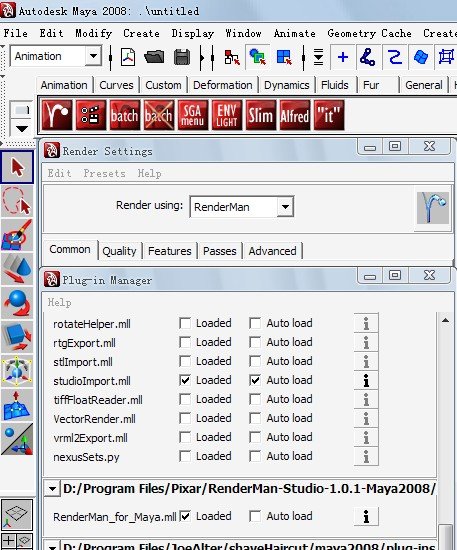The height and width of the screenshot is (550, 457).
Task: Launch "it" viewer from the shelf
Action: pyautogui.click(x=329, y=115)
